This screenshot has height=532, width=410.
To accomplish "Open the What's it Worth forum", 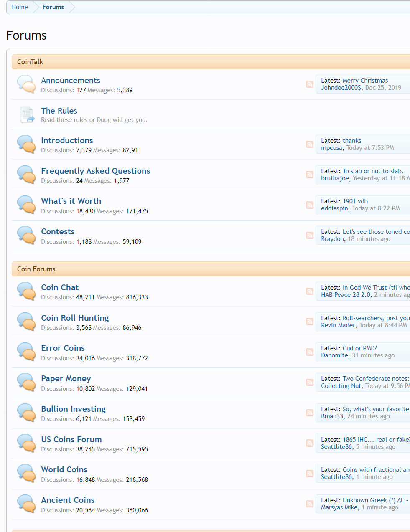I will [71, 201].
